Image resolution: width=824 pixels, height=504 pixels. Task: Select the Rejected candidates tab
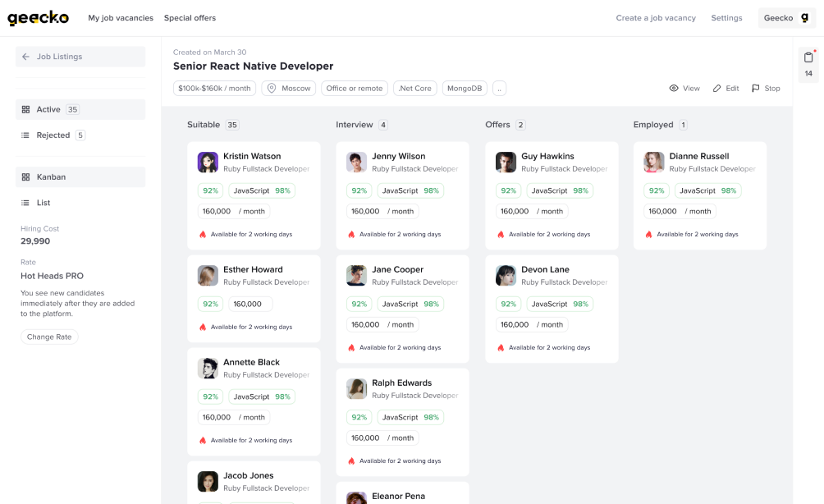click(x=80, y=135)
